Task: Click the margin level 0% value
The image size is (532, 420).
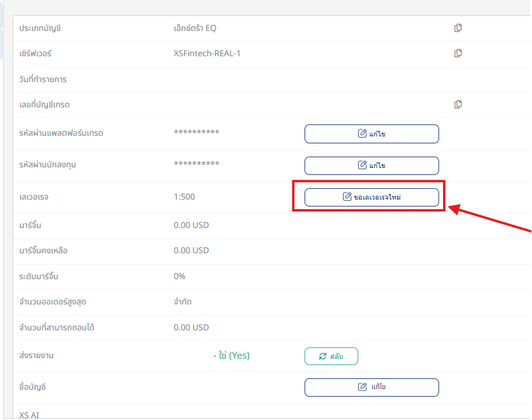Action: point(179,277)
